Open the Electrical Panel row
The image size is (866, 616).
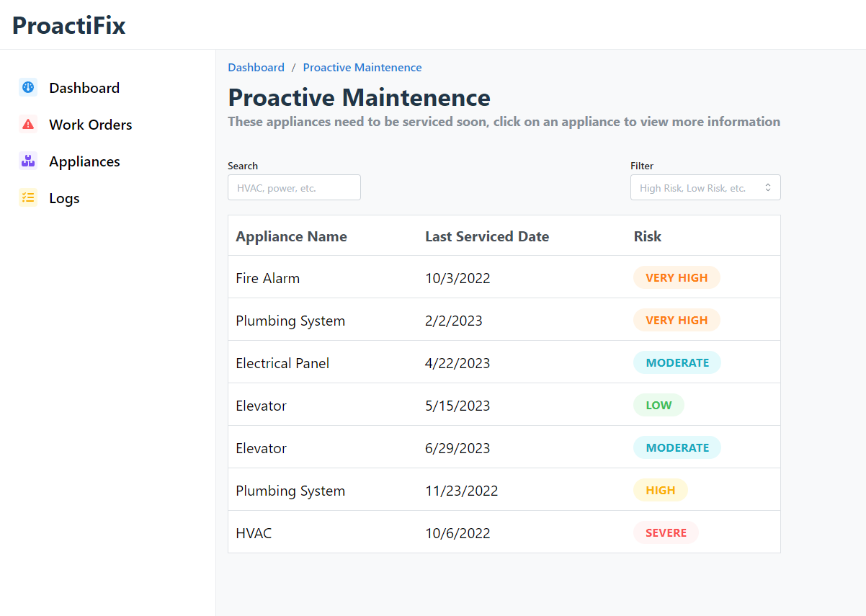pos(504,362)
